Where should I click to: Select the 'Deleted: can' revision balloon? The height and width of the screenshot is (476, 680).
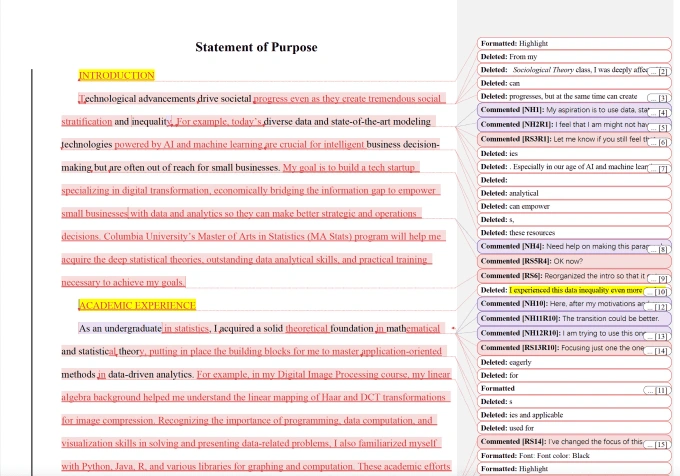[574, 83]
